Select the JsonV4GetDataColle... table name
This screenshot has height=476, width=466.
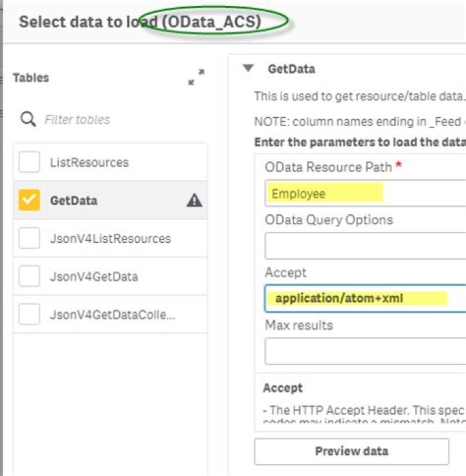click(113, 315)
